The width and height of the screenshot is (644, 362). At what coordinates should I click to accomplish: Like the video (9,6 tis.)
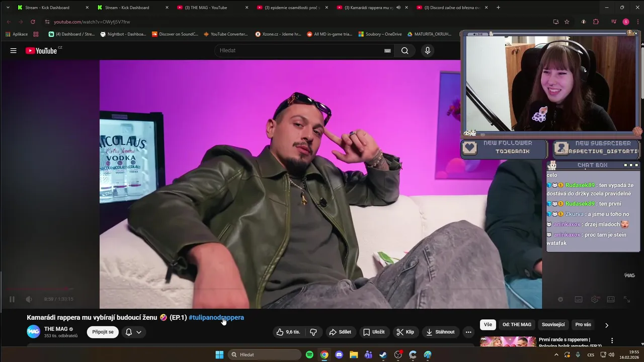coord(288,332)
